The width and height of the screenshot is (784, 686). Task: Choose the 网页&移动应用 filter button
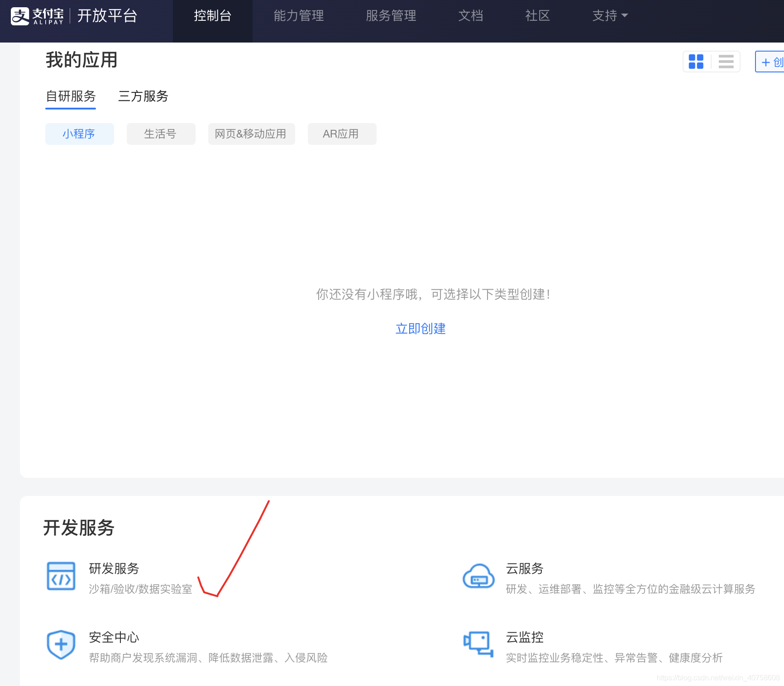[x=252, y=134]
